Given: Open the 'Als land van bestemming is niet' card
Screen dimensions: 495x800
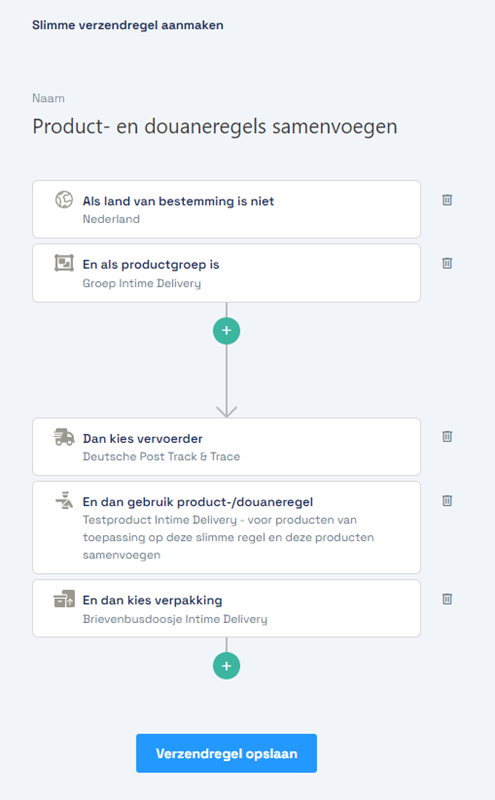Looking at the screenshot, I should click(227, 209).
